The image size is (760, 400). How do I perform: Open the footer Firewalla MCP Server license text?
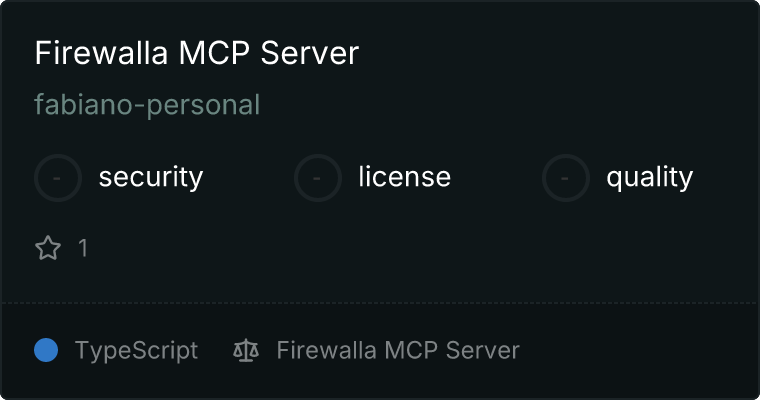point(398,350)
